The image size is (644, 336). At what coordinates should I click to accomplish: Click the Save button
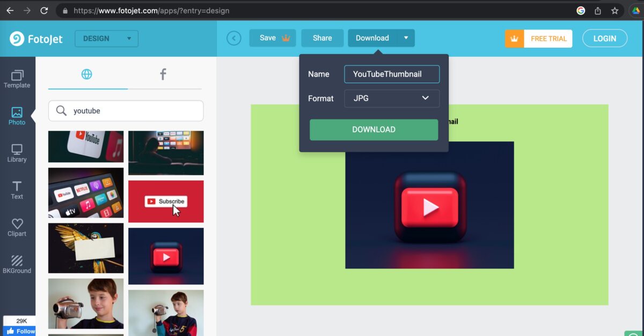click(272, 38)
